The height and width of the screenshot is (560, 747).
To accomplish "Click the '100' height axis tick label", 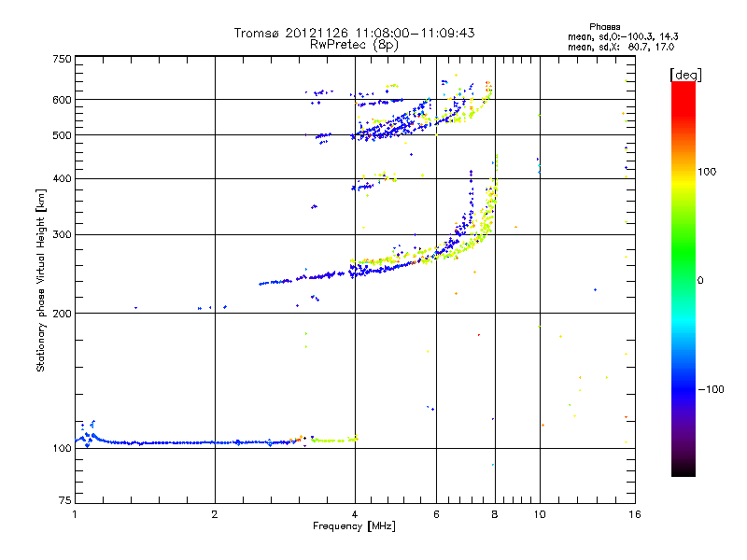I will [x=62, y=449].
